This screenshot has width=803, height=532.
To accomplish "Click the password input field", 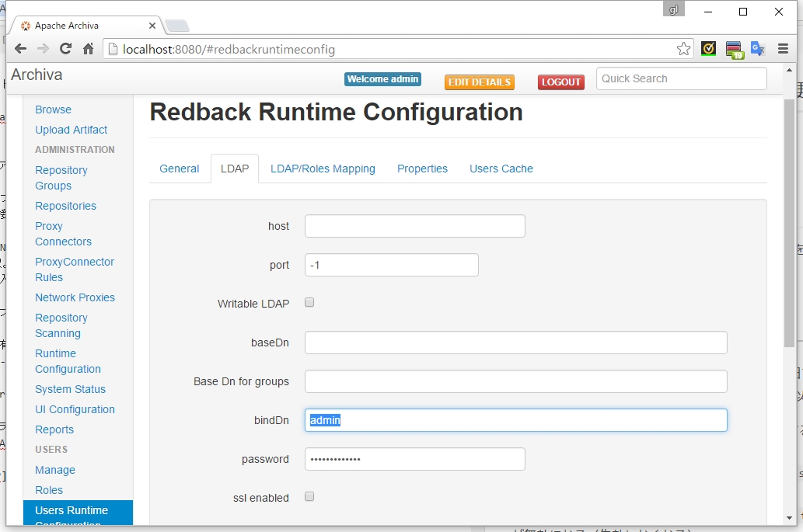I will click(414, 459).
